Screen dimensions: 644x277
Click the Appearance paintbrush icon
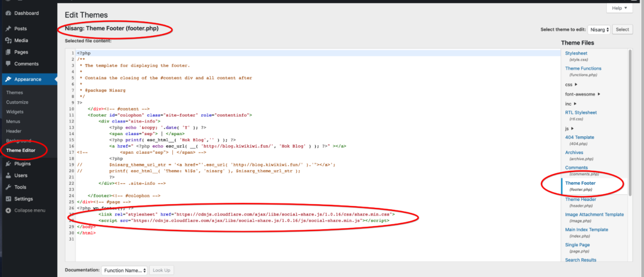[x=8, y=79]
